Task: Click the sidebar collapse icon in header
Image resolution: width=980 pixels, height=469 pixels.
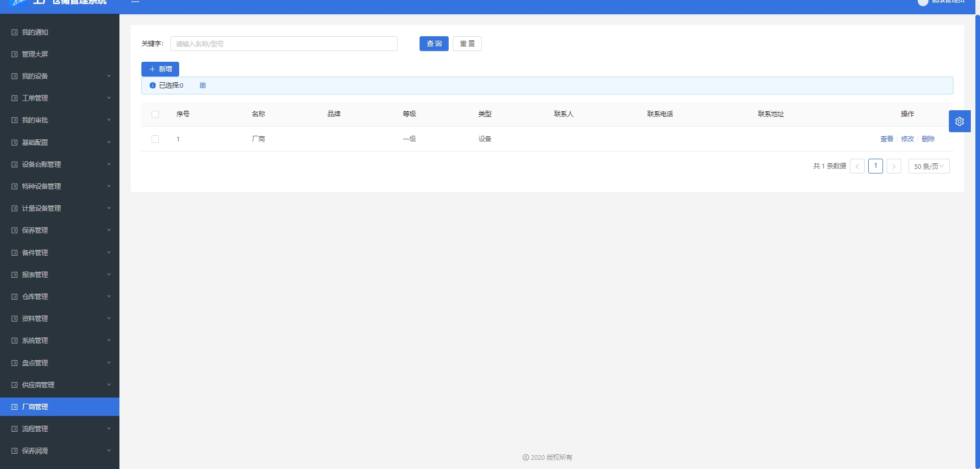Action: pyautogui.click(x=135, y=2)
